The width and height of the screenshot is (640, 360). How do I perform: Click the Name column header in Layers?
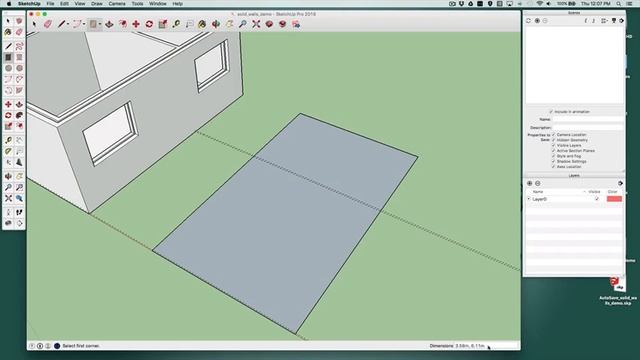(538, 191)
